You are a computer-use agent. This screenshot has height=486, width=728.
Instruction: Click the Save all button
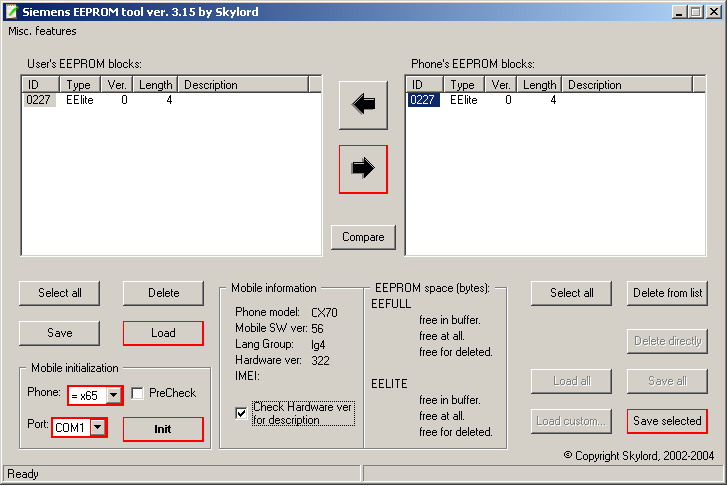(x=667, y=381)
